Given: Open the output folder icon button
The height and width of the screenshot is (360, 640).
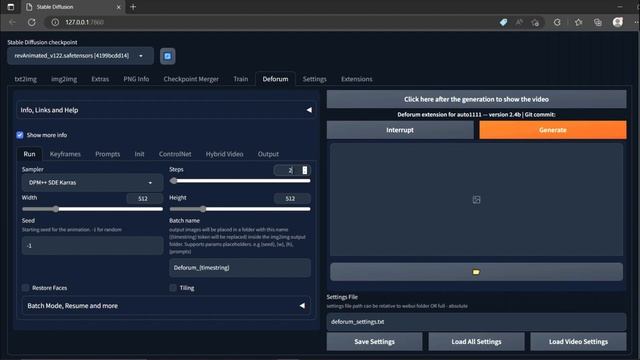Looking at the screenshot, I should tap(476, 272).
